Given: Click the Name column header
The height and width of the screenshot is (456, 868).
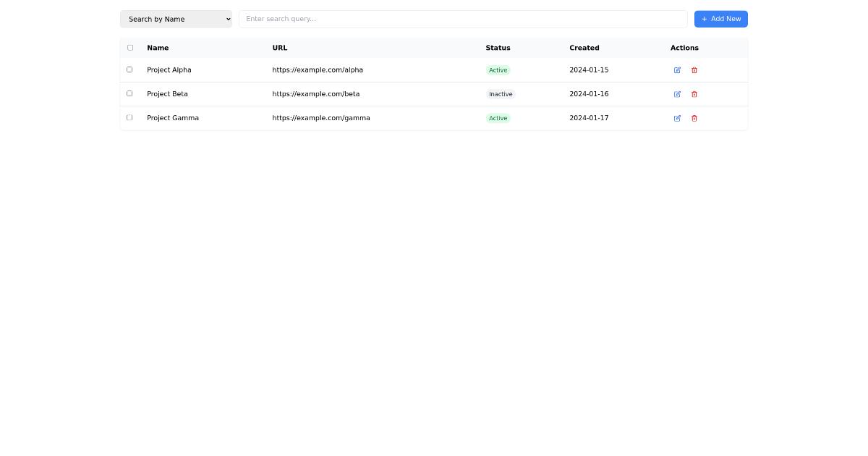Looking at the screenshot, I should coord(158,48).
